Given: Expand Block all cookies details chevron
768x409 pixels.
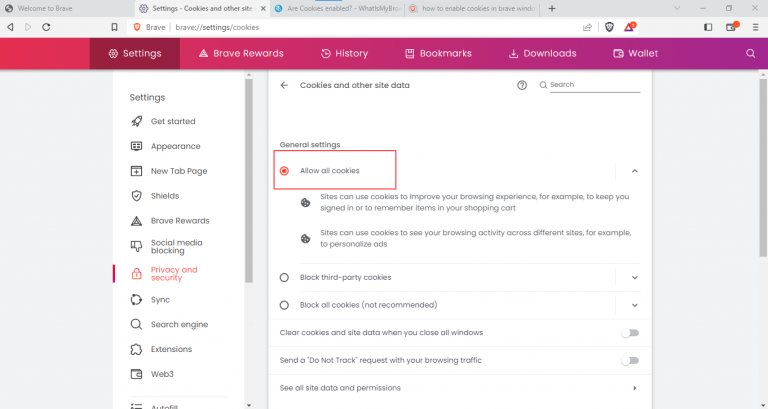Looking at the screenshot, I should coord(634,305).
